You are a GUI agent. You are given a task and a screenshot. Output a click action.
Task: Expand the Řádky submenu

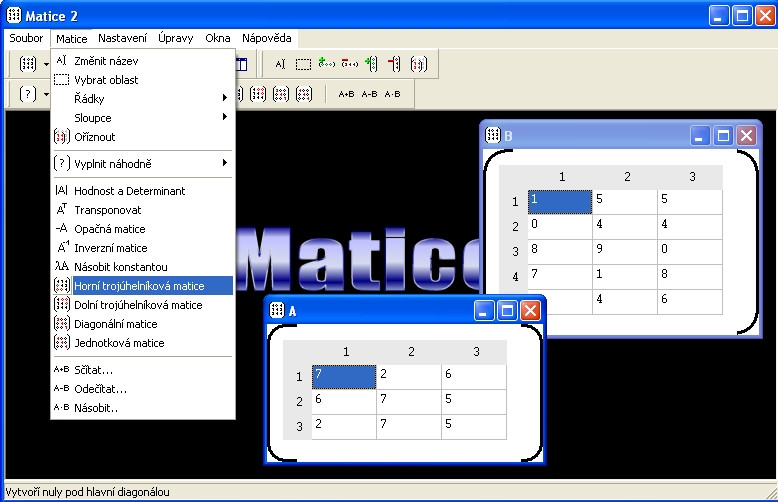[x=142, y=99]
